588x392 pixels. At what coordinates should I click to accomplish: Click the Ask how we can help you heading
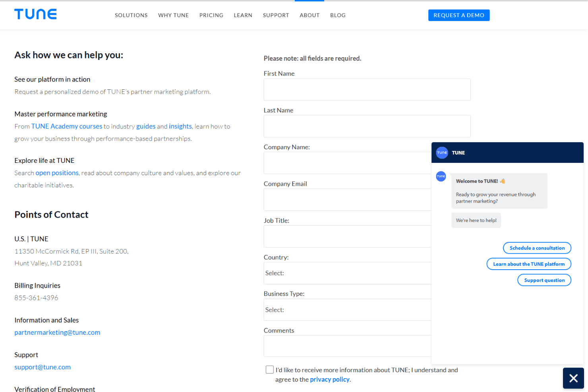[x=69, y=55]
